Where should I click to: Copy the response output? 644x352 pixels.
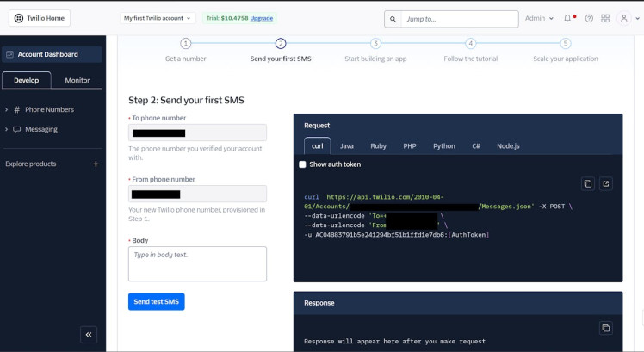[x=605, y=328]
